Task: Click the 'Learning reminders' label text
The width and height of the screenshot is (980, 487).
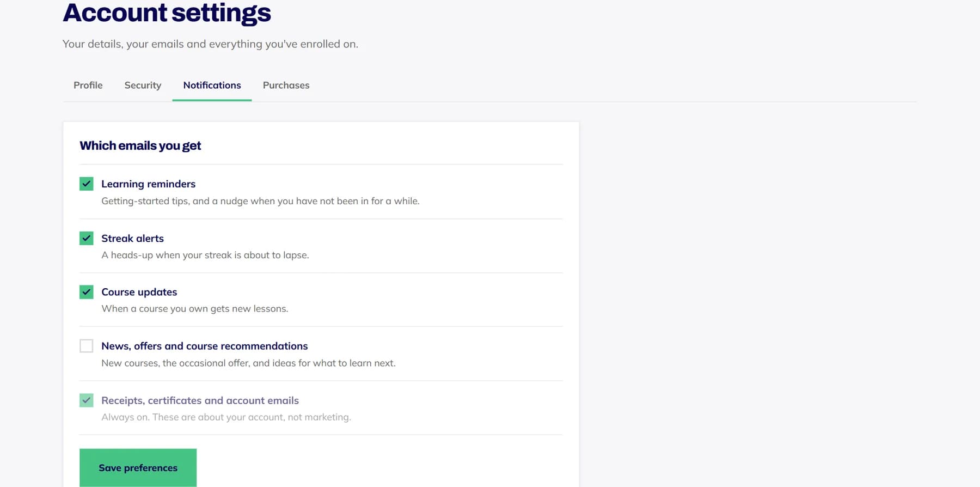Action: click(148, 184)
